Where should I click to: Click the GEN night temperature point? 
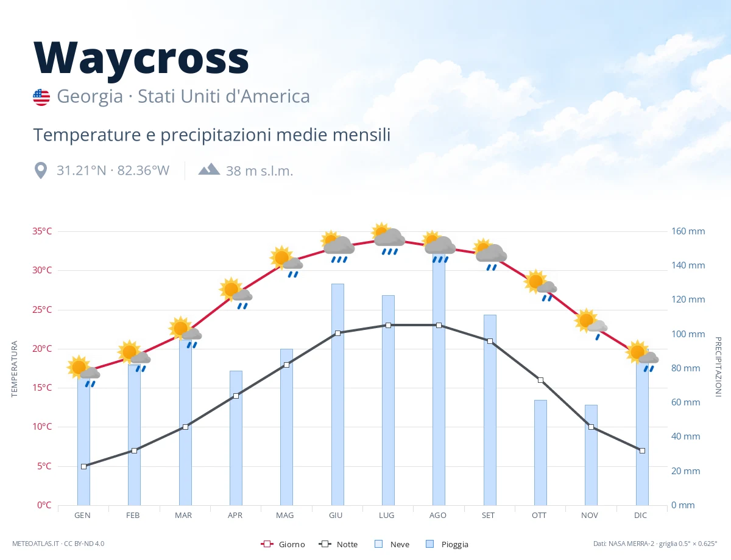[x=83, y=466]
